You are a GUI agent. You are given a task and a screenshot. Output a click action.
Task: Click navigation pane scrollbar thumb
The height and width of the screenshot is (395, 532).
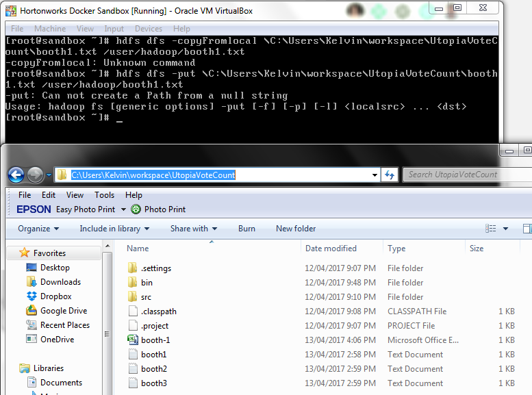107,334
